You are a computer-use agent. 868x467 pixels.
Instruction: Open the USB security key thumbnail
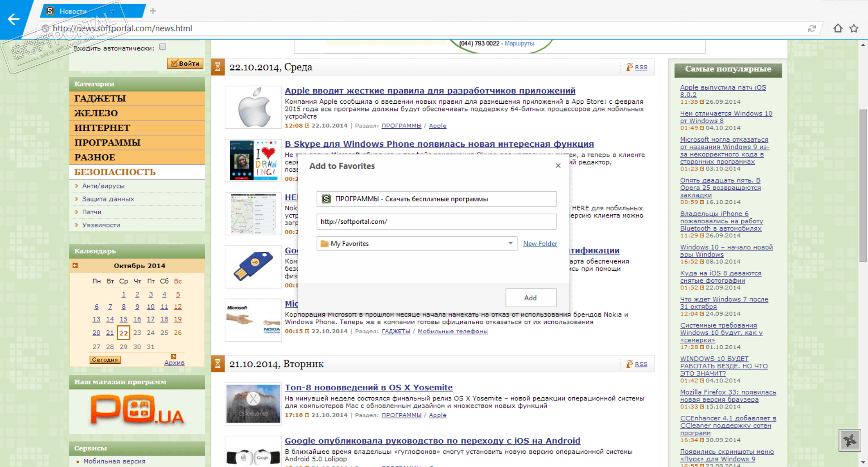[x=253, y=267]
